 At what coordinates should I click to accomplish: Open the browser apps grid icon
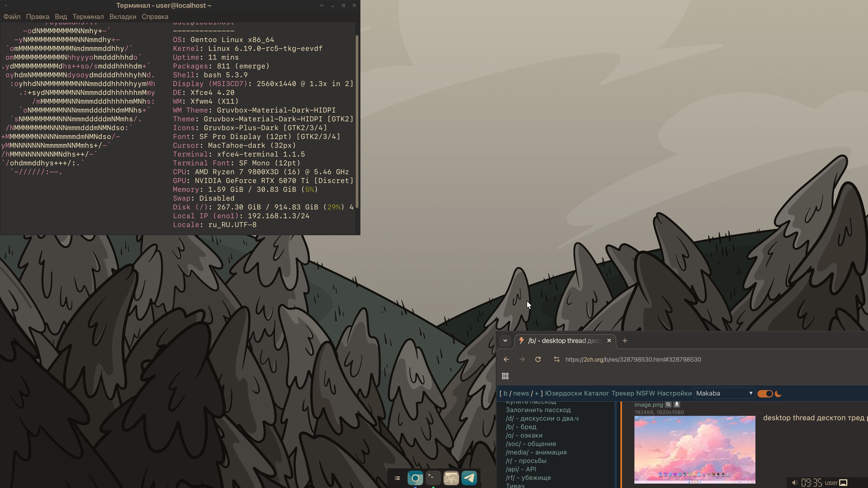(x=505, y=376)
